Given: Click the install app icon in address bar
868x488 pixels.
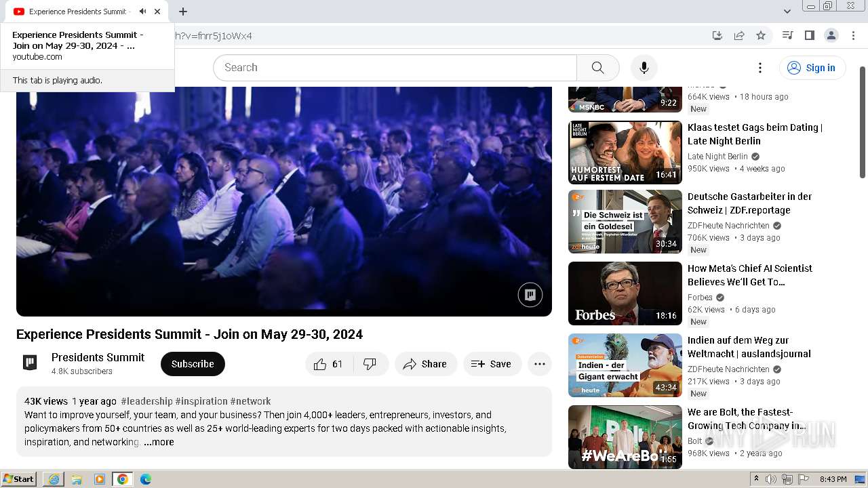Looking at the screenshot, I should (x=717, y=35).
